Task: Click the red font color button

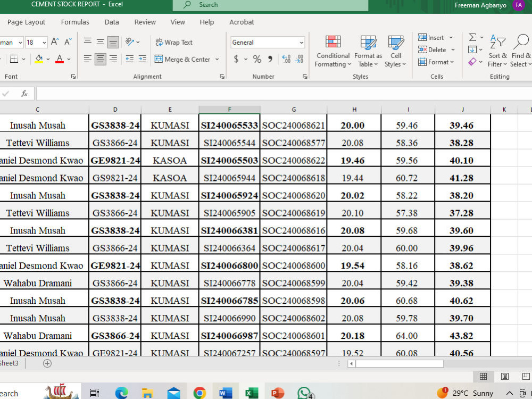Action: (60, 59)
